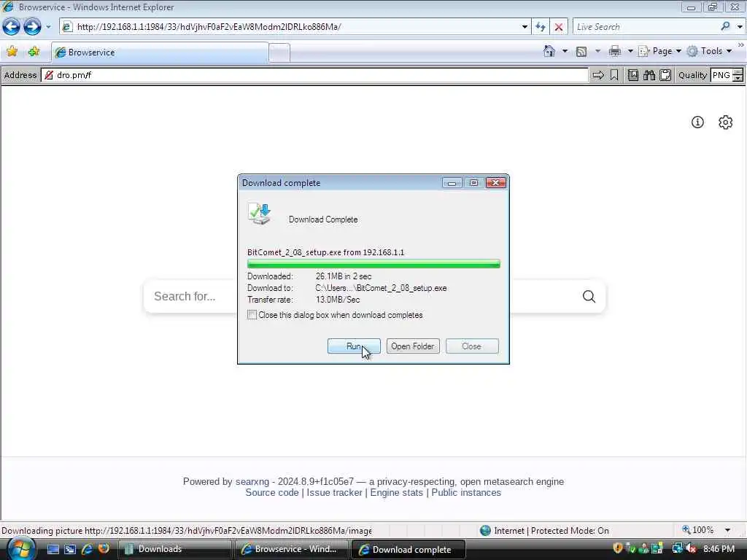Click the taskbar clock 8:46 PM
Screen dimensions: 747x560
click(x=719, y=549)
